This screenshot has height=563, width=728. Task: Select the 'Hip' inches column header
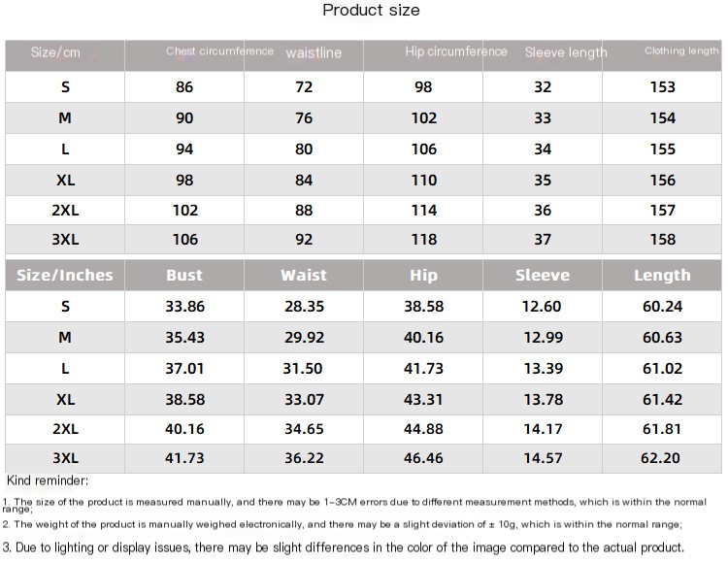click(423, 275)
